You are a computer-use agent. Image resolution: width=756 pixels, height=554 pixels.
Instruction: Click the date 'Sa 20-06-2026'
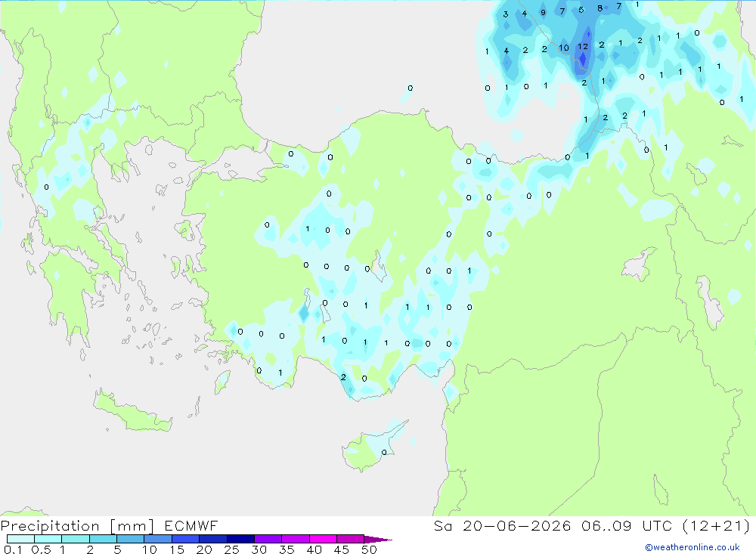pos(502,526)
